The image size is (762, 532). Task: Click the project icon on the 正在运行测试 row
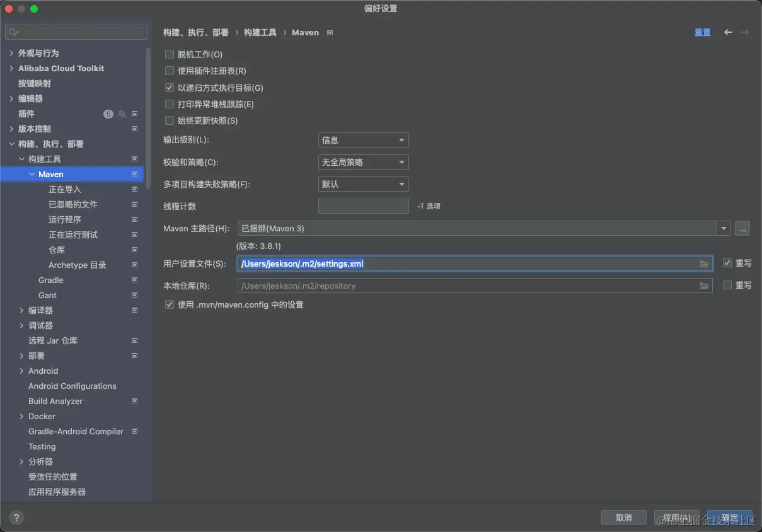click(134, 235)
